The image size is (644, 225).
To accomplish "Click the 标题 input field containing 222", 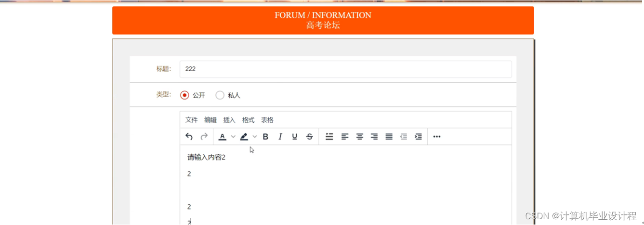I will click(345, 69).
